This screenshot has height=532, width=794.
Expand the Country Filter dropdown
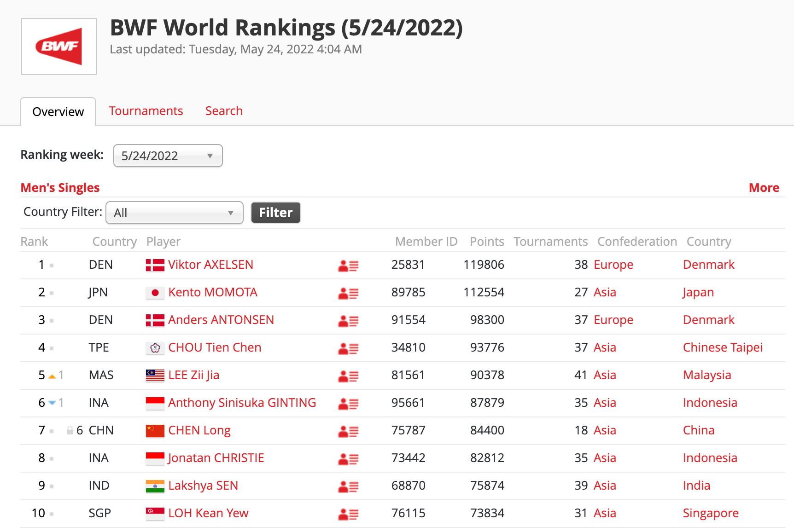tap(174, 213)
